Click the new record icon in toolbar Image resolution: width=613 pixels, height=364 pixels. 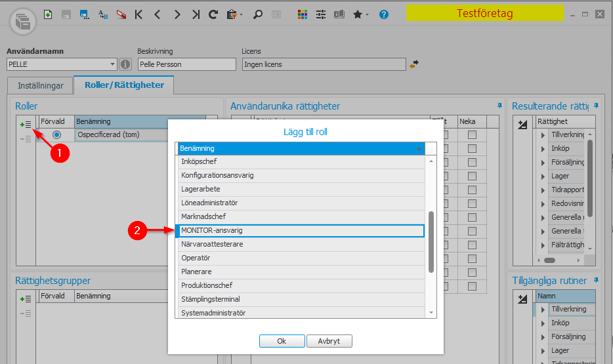point(49,14)
